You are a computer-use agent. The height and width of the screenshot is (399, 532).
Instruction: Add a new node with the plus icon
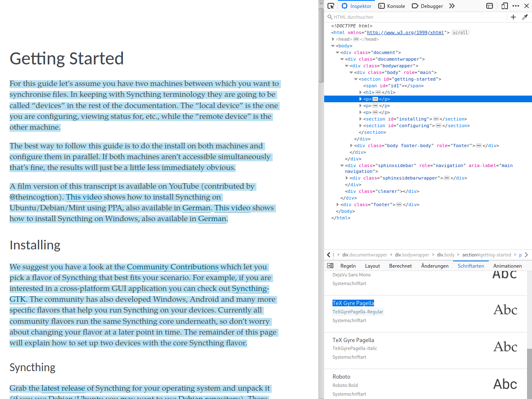pos(513,17)
